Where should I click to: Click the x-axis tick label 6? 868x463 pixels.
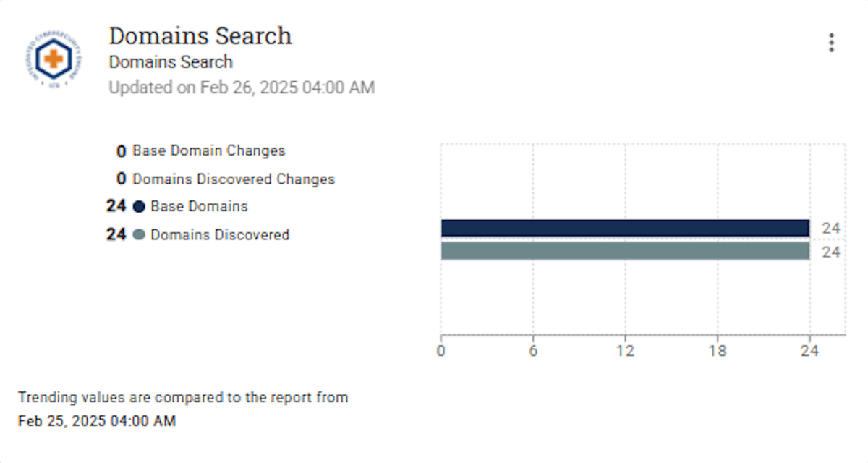[x=533, y=351]
